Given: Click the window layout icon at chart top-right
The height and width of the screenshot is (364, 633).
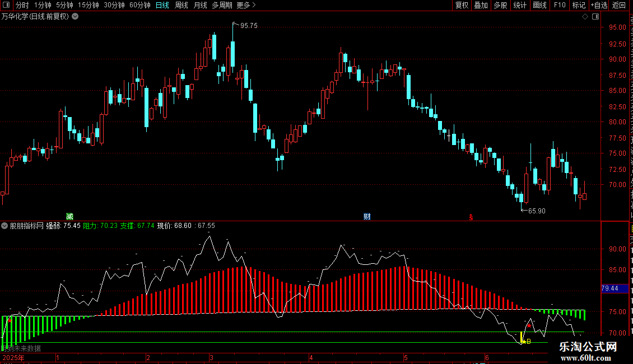Looking at the screenshot, I should (595, 17).
